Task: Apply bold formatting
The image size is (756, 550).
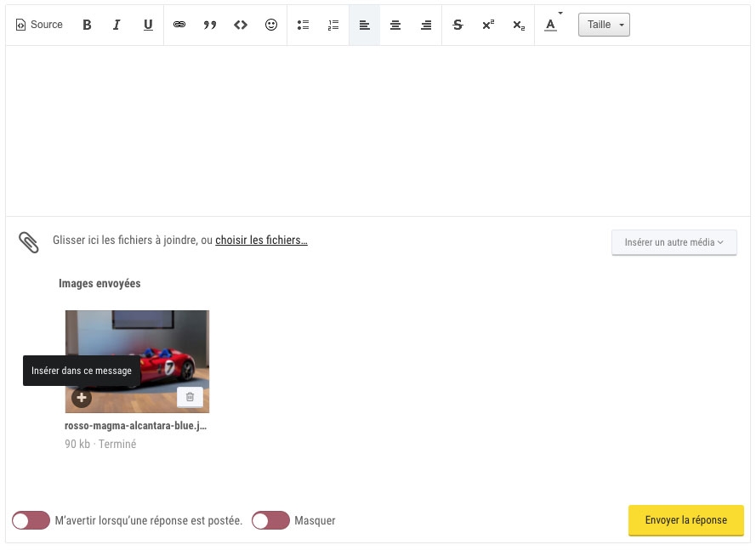Action: (x=86, y=25)
